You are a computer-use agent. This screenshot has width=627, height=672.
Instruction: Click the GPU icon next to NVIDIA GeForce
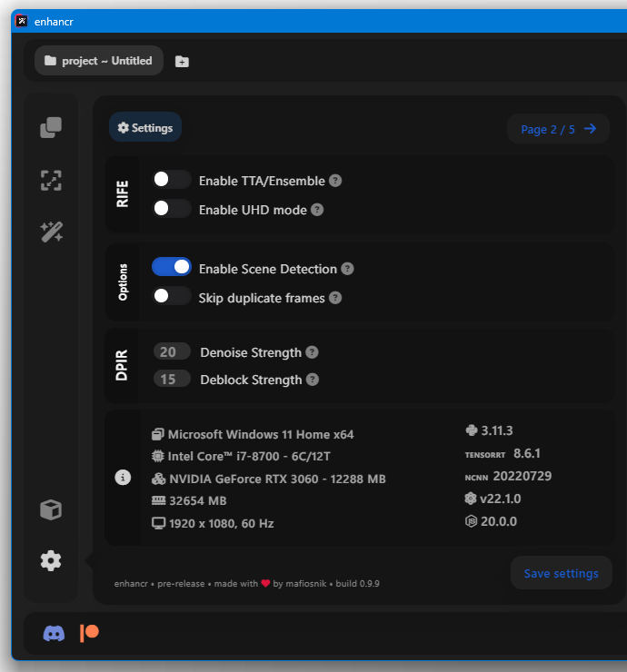click(158, 479)
